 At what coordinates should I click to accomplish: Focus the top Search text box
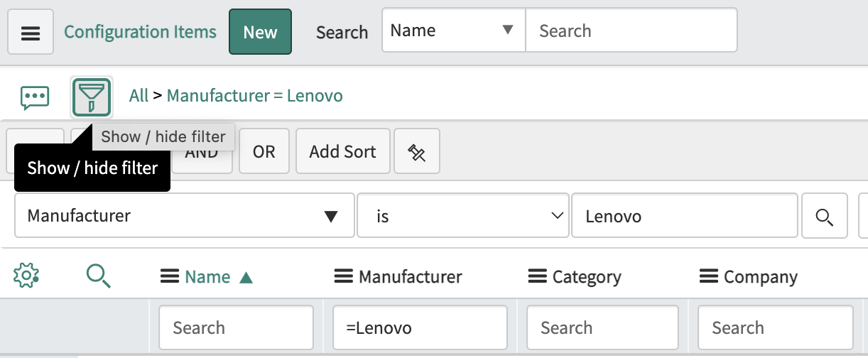click(631, 31)
